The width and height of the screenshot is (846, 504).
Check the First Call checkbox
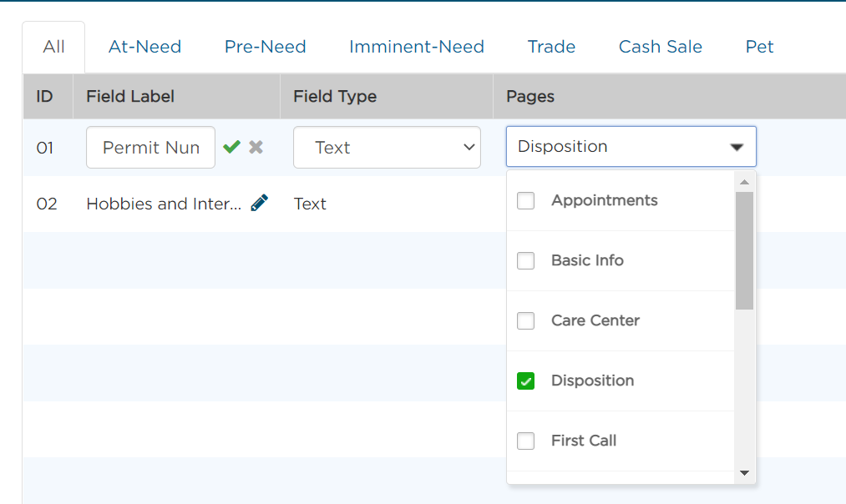(525, 441)
